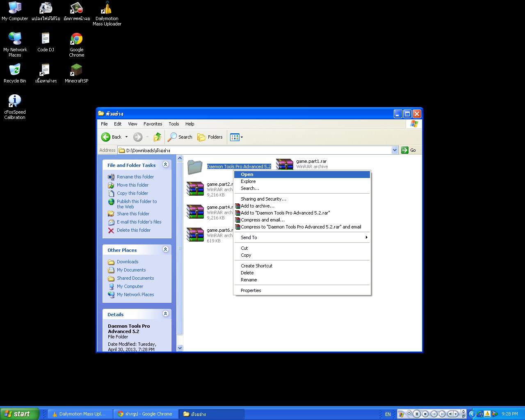Viewport: 525px width, 420px height.
Task: Open the Windows Start menu
Action: click(x=19, y=414)
